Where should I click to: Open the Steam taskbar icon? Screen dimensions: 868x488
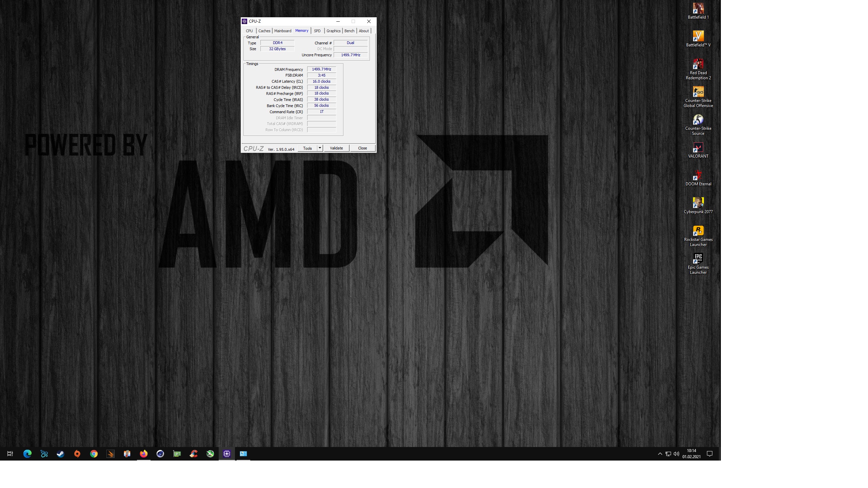coord(61,454)
